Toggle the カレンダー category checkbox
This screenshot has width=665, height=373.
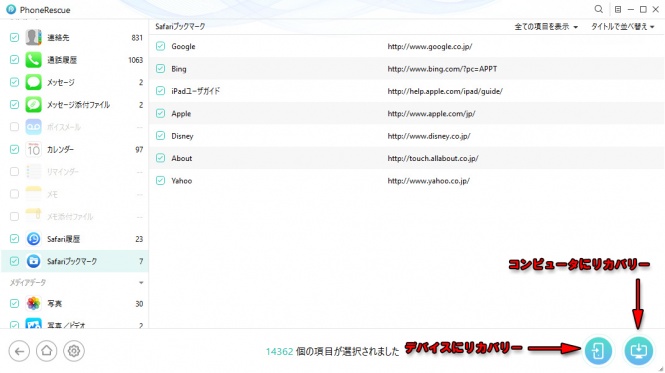coord(14,149)
